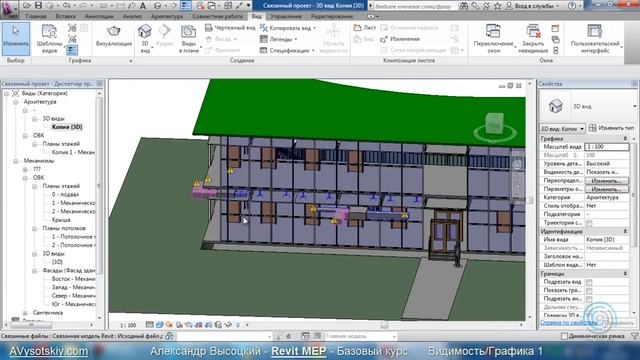
Task: Click the 3D view horizontal scrollbar thumb
Action: click(384, 325)
